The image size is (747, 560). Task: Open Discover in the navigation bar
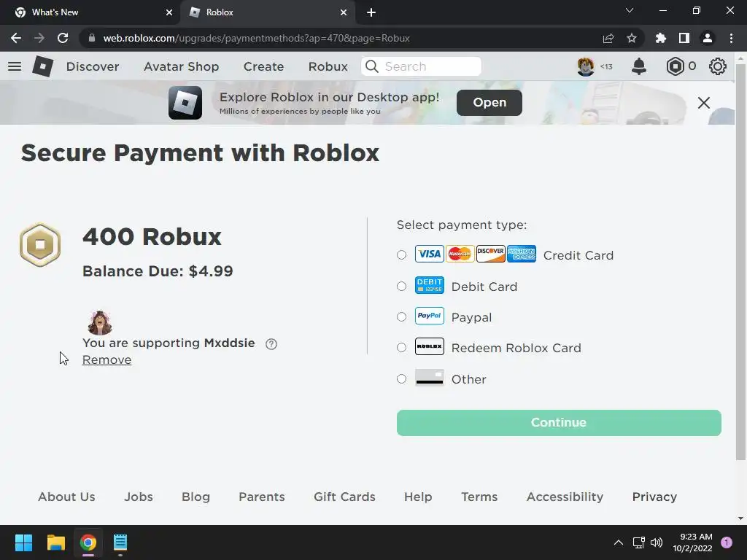click(x=93, y=66)
